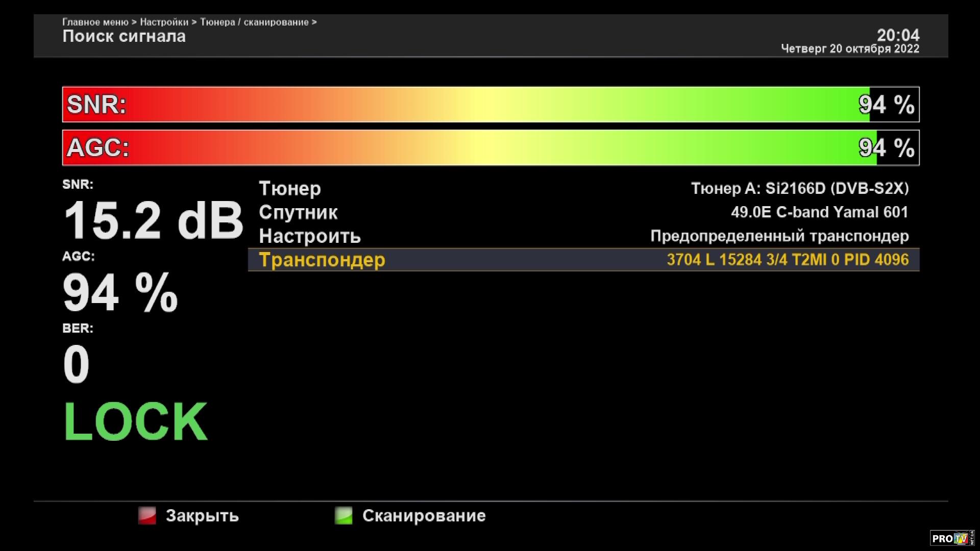Click the 20:04 clock display
This screenshot has width=980, height=551.
(x=898, y=35)
